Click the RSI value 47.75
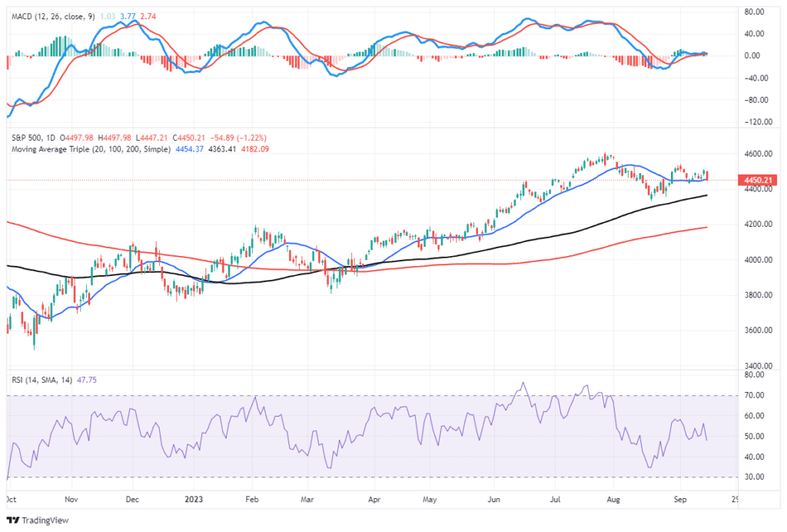Image resolution: width=787 pixels, height=532 pixels. 88,378
